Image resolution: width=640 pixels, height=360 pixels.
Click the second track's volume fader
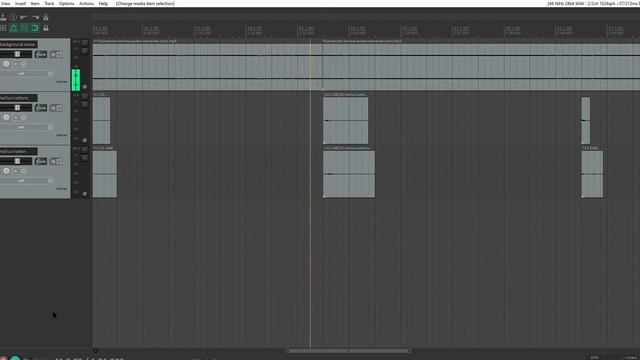(x=16, y=107)
